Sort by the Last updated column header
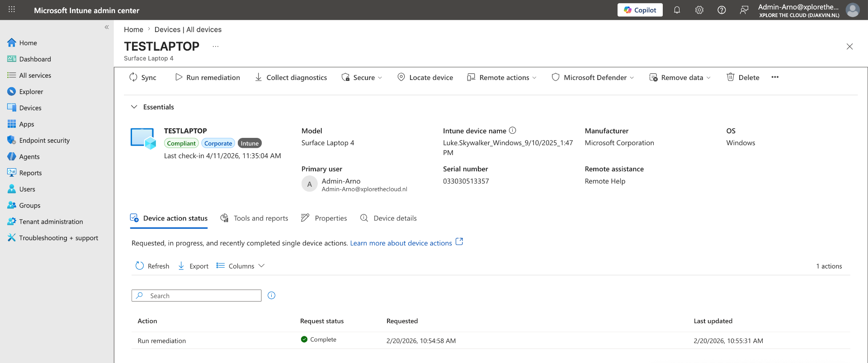Screen dimensions: 868x363 pyautogui.click(x=713, y=321)
